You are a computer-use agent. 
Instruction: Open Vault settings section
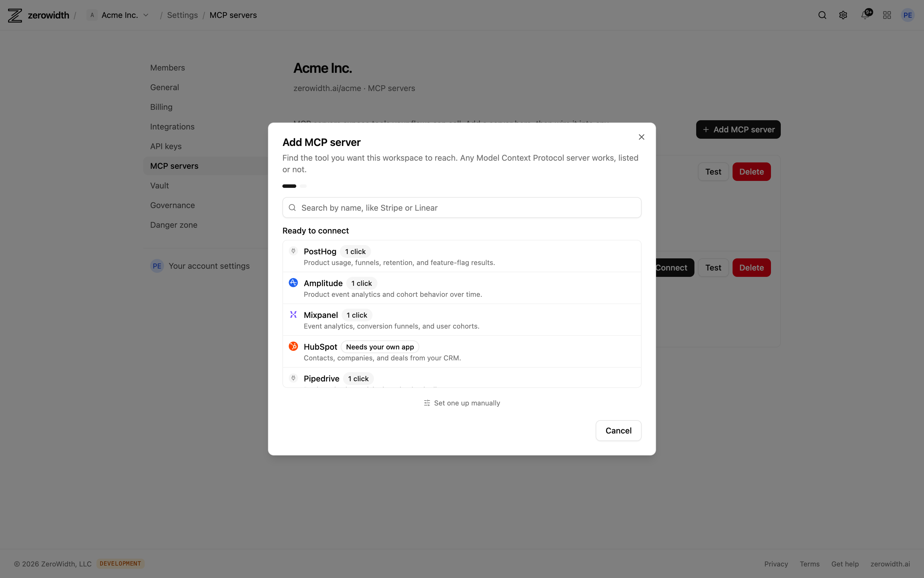[159, 186]
